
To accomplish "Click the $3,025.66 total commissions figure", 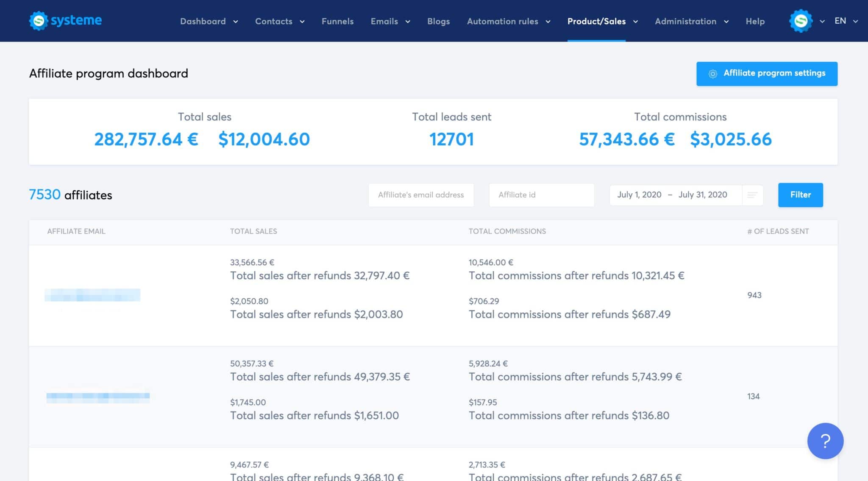I will click(x=731, y=139).
